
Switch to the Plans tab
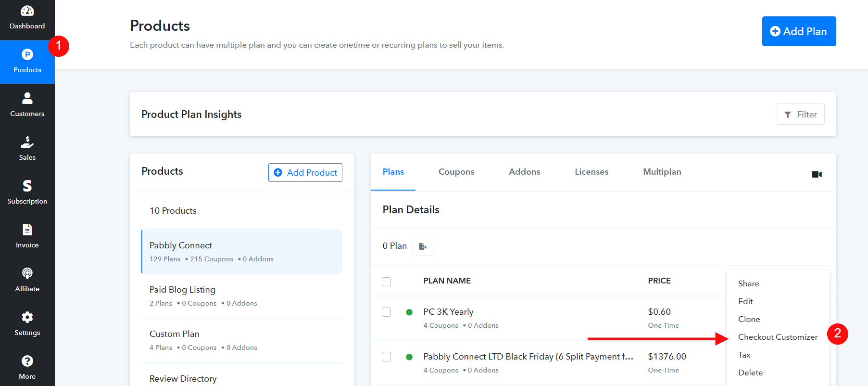point(393,172)
